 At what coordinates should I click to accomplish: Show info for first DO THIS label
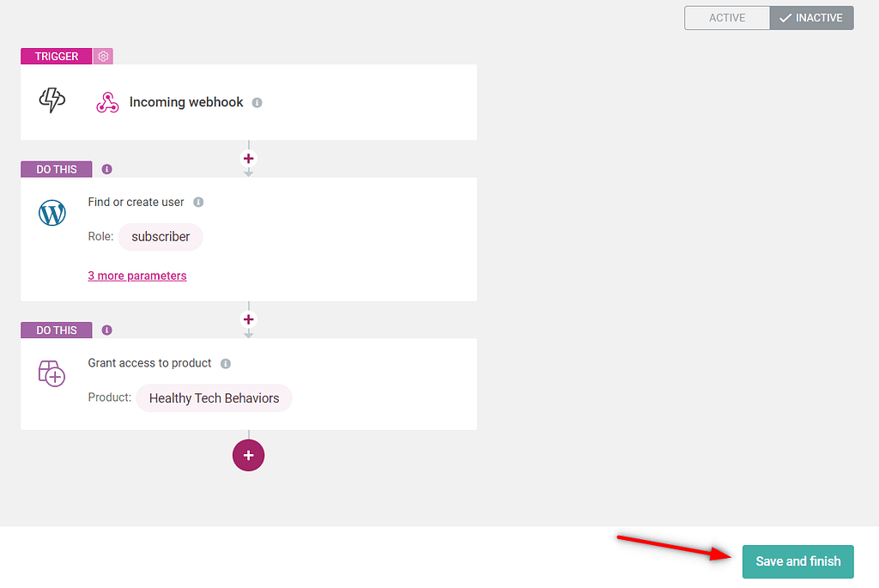click(x=107, y=169)
